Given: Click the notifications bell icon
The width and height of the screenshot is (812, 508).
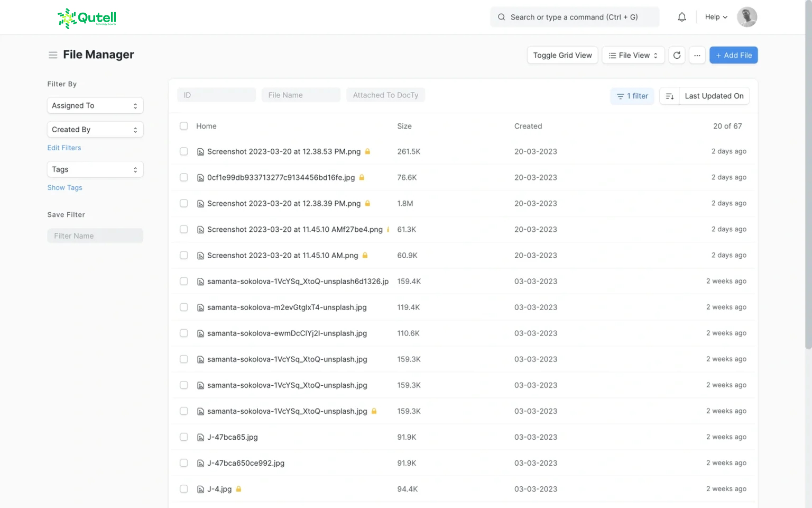Looking at the screenshot, I should pos(682,17).
